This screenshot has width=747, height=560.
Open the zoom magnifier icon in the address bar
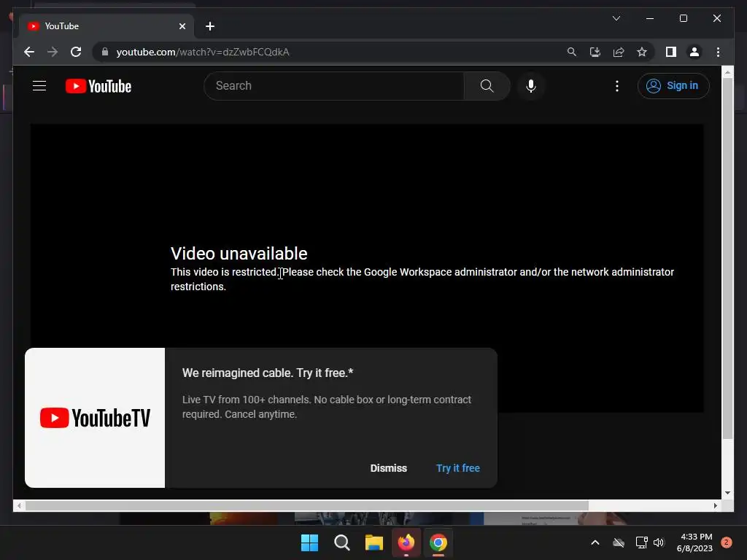coord(572,52)
